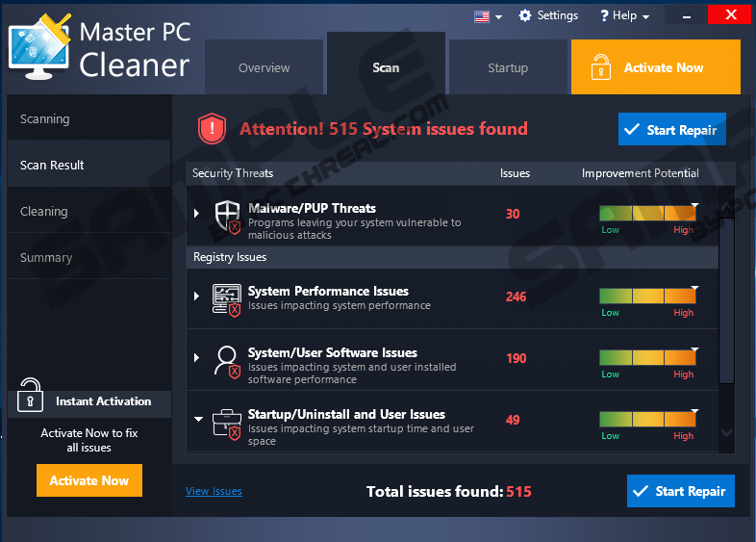Expand the Malware/PUP Threats row
The image size is (756, 542).
196,213
